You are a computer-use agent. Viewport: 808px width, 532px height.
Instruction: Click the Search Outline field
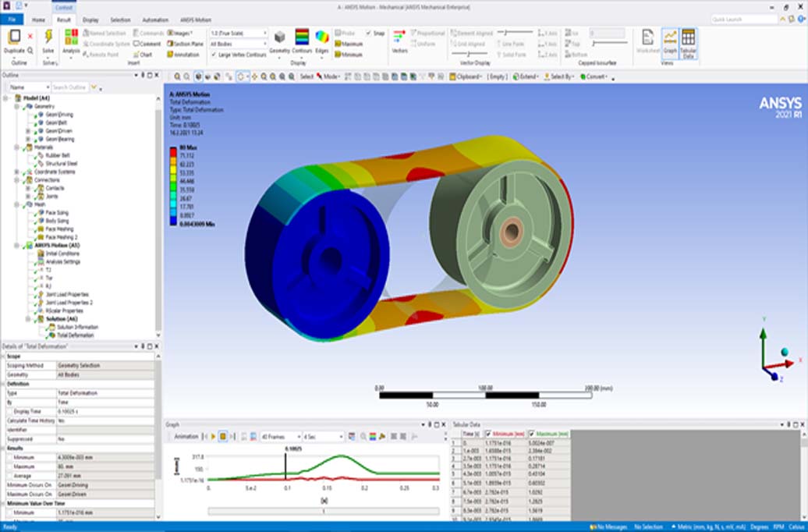pyautogui.click(x=70, y=87)
